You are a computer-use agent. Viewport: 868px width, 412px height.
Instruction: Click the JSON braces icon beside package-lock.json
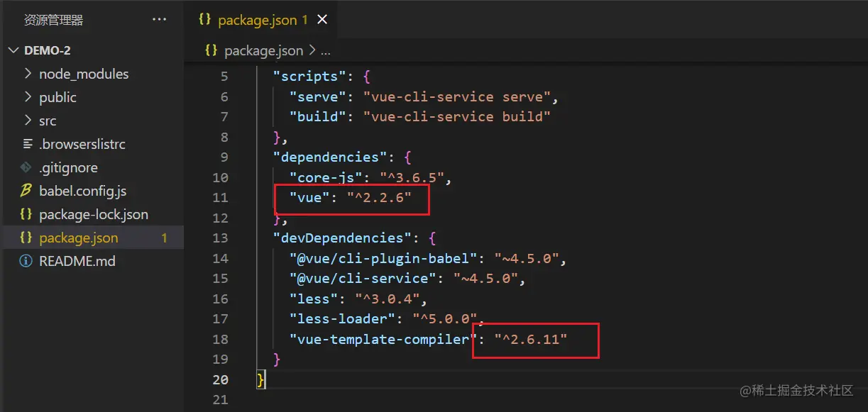click(x=26, y=214)
